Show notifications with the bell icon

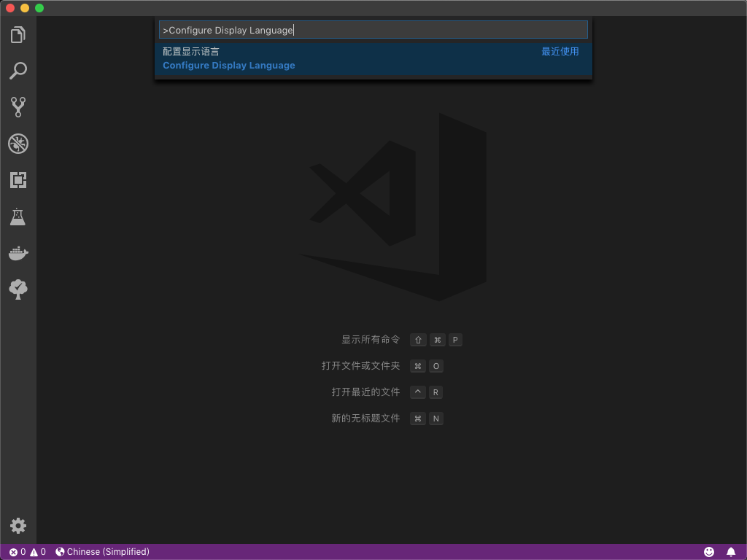pos(731,552)
